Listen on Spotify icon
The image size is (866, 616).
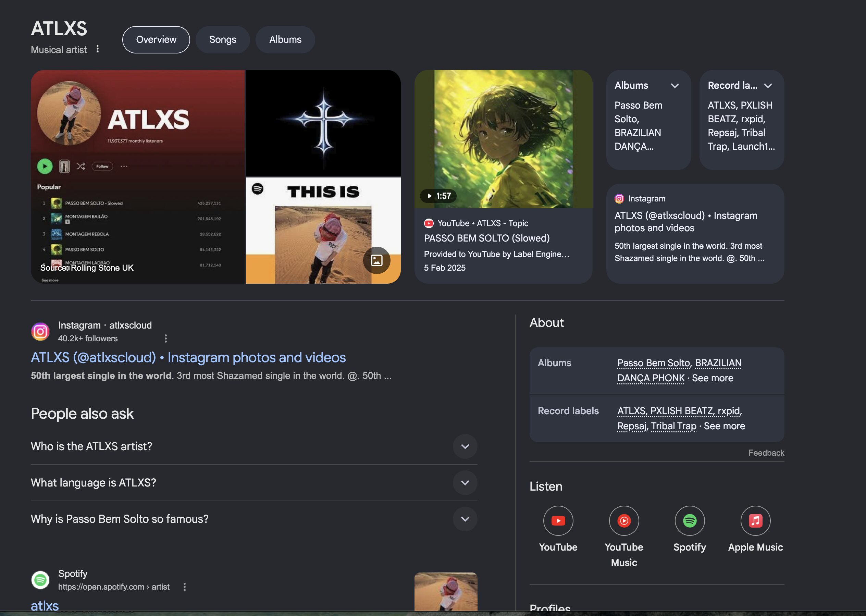(x=689, y=521)
